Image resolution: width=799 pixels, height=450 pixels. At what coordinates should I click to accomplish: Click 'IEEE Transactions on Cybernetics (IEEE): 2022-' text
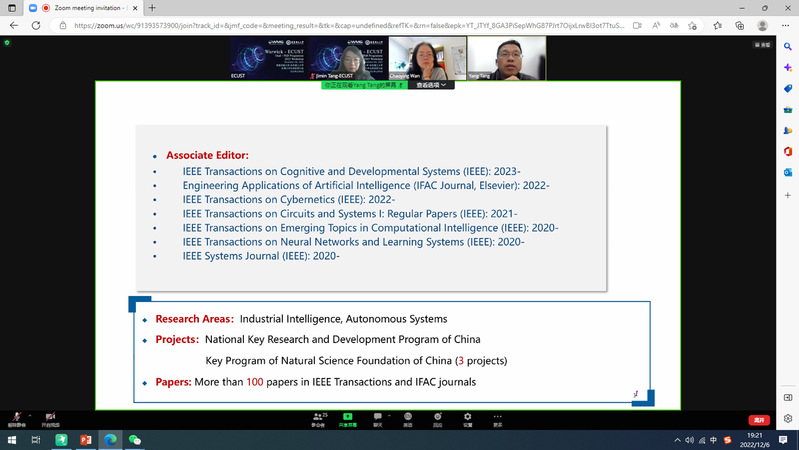click(289, 199)
